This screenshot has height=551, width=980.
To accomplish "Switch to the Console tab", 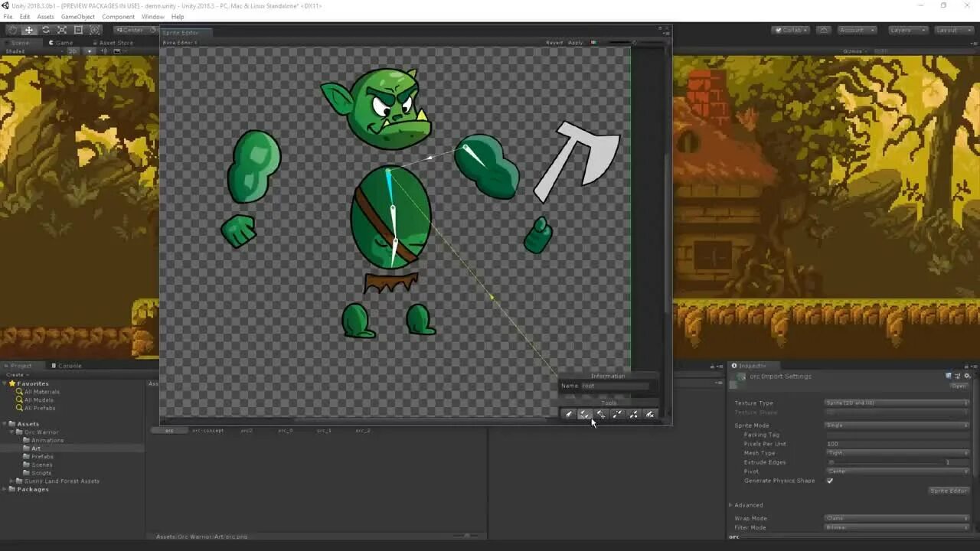I will coord(67,366).
